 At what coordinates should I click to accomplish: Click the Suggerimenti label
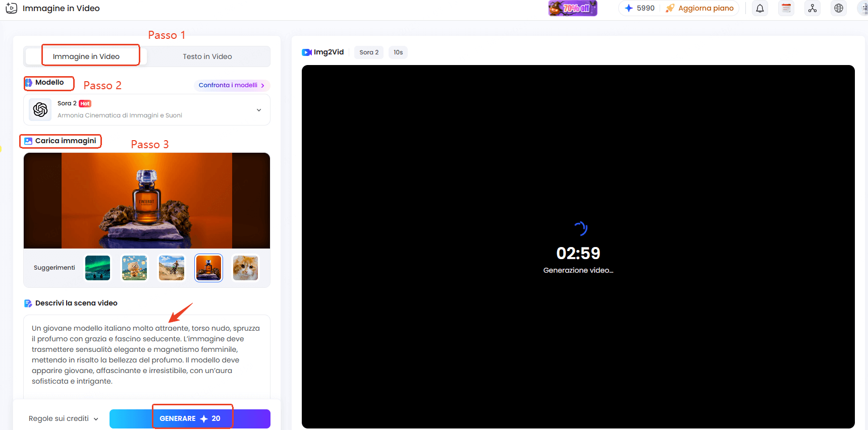(x=55, y=268)
